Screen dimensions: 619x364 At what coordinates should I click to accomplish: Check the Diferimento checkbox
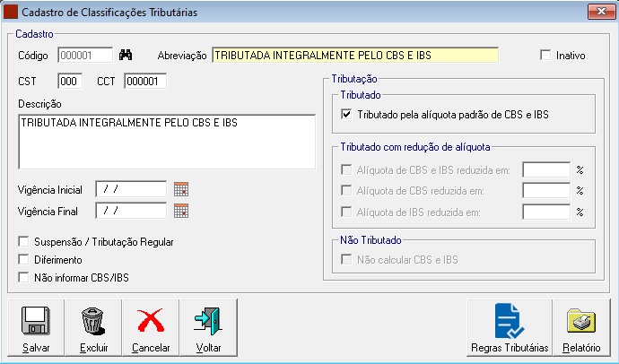click(x=23, y=260)
